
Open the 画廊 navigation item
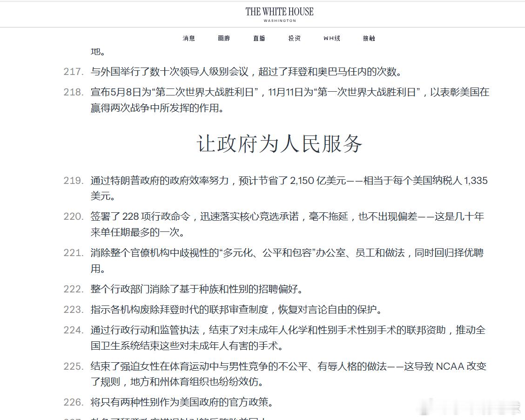pyautogui.click(x=224, y=38)
